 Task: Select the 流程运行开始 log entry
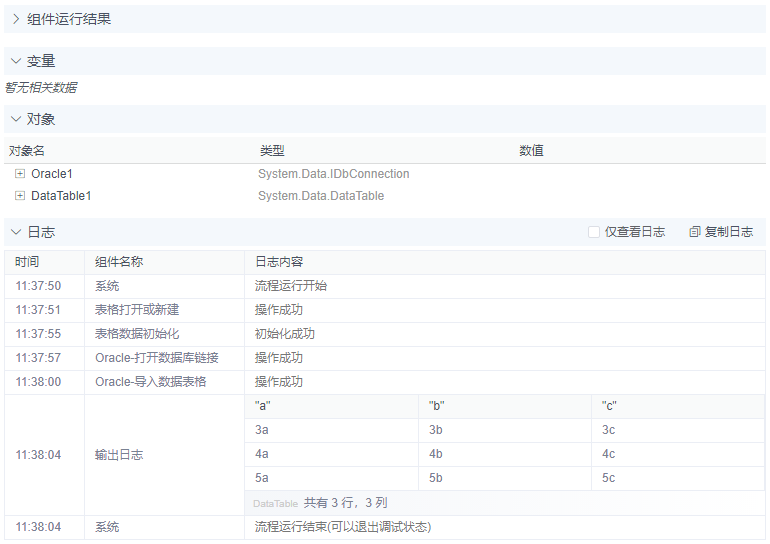click(x=291, y=286)
